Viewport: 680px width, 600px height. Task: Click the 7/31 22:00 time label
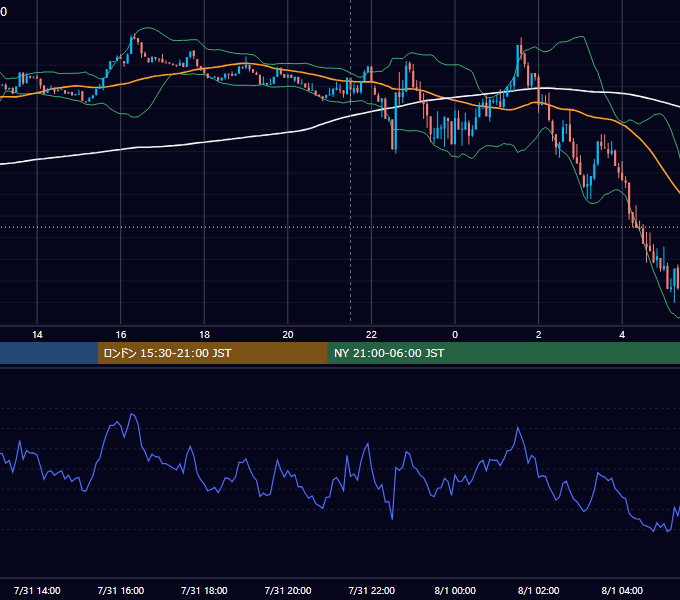click(372, 590)
